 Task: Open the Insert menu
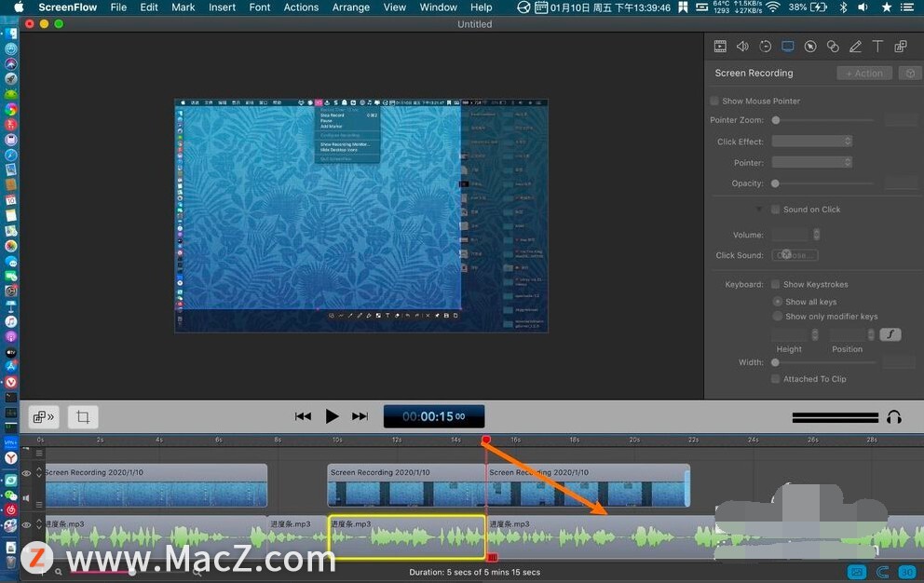tap(223, 7)
